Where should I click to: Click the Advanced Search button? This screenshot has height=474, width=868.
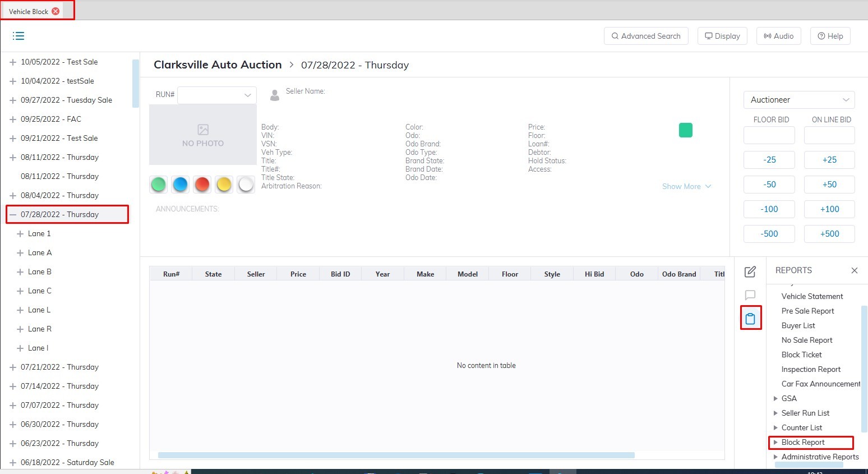(x=645, y=36)
